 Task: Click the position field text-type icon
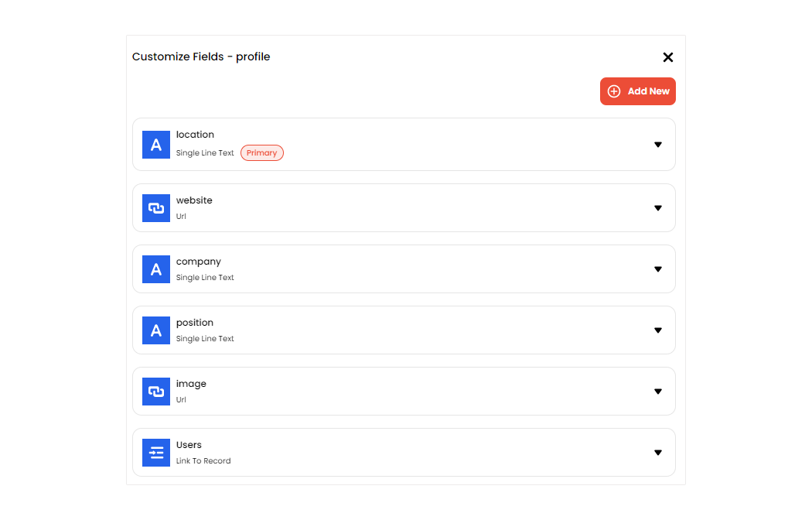156,330
